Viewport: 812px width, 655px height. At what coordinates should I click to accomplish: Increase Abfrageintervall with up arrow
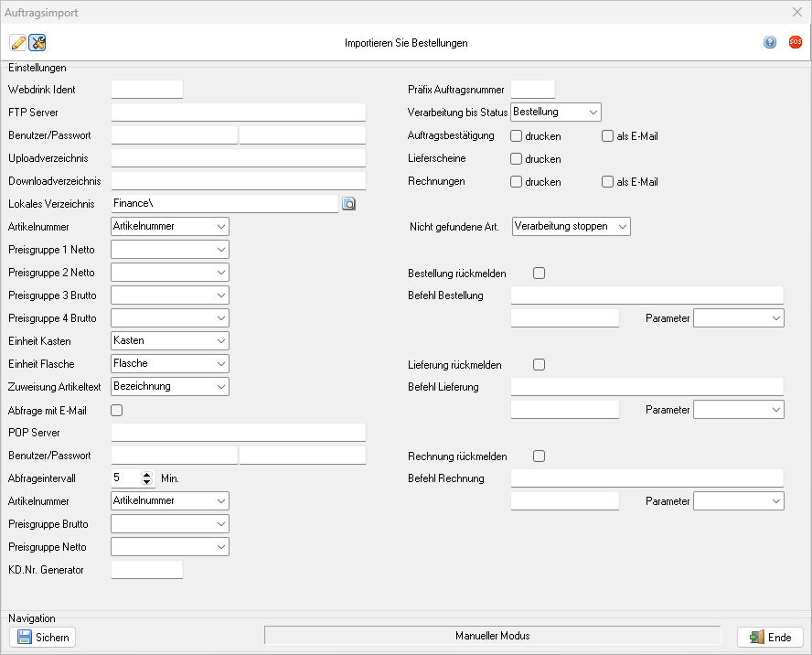tap(147, 474)
